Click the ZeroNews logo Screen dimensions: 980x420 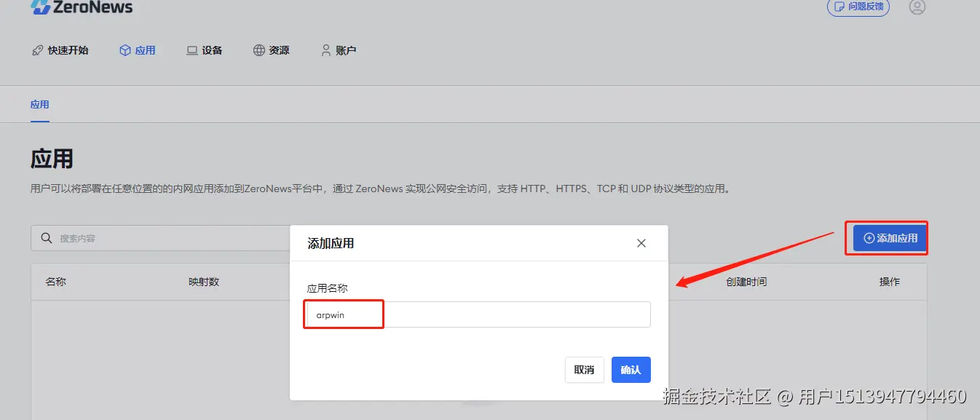click(82, 7)
